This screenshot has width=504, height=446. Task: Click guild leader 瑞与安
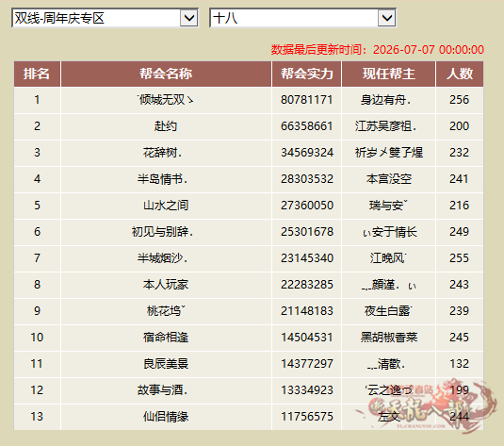tap(388, 206)
